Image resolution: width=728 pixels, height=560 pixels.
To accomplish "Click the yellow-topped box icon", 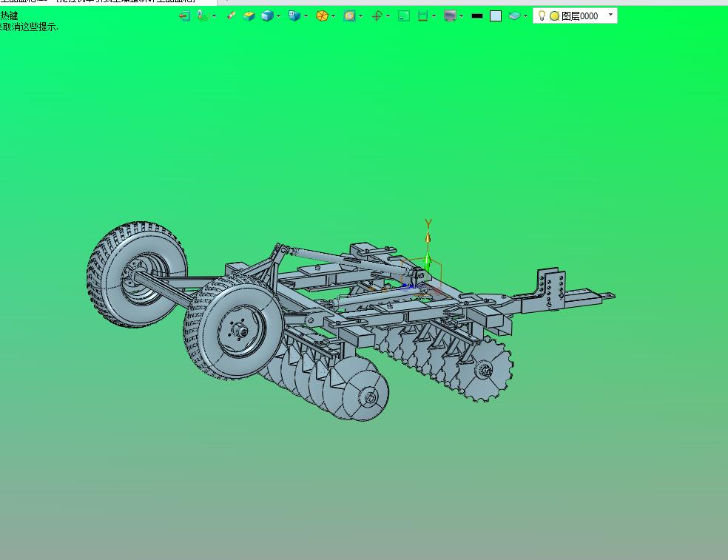I will tap(249, 16).
